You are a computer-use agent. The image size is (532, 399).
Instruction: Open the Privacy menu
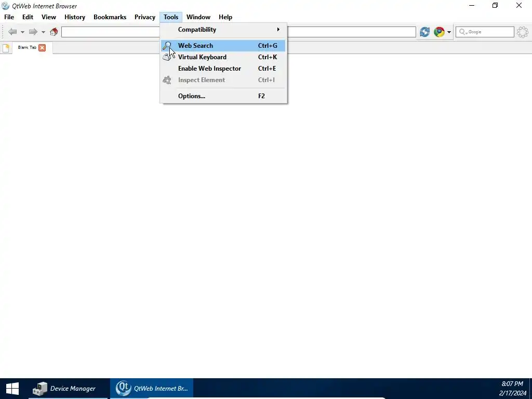[x=145, y=17]
